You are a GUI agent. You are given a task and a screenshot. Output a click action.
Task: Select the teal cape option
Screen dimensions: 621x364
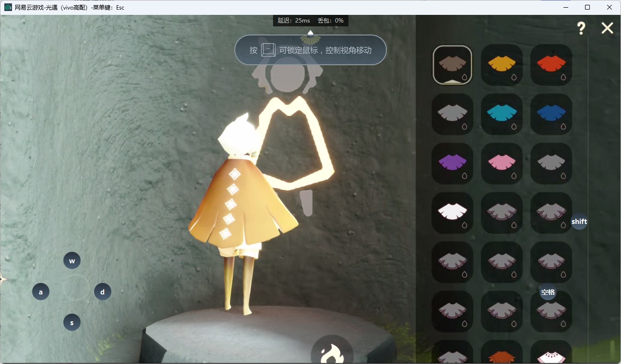tap(502, 114)
